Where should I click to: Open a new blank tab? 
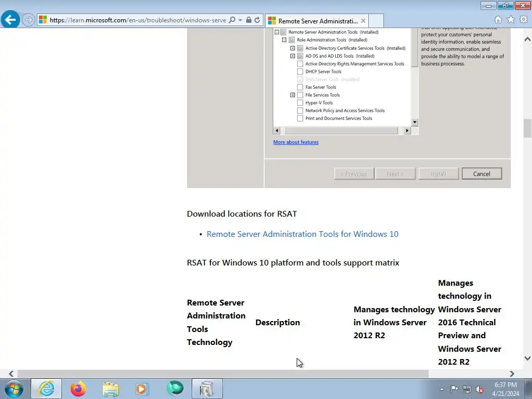[x=376, y=21]
